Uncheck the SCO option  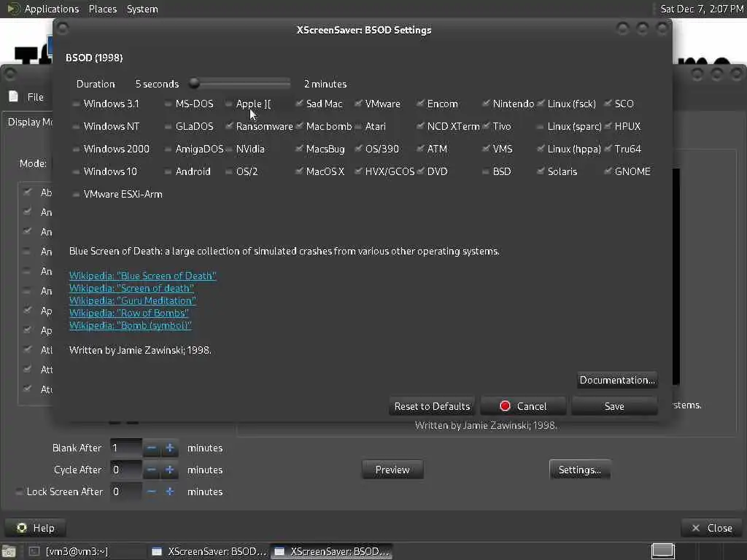coord(608,104)
